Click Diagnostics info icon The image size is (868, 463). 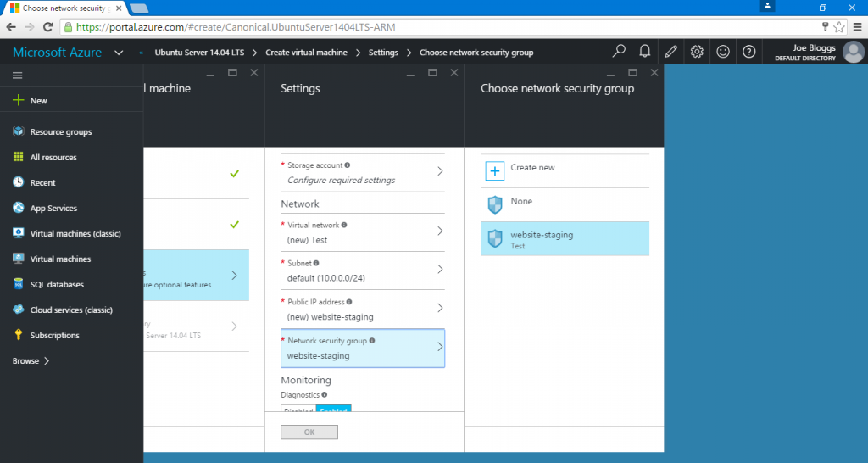[325, 395]
